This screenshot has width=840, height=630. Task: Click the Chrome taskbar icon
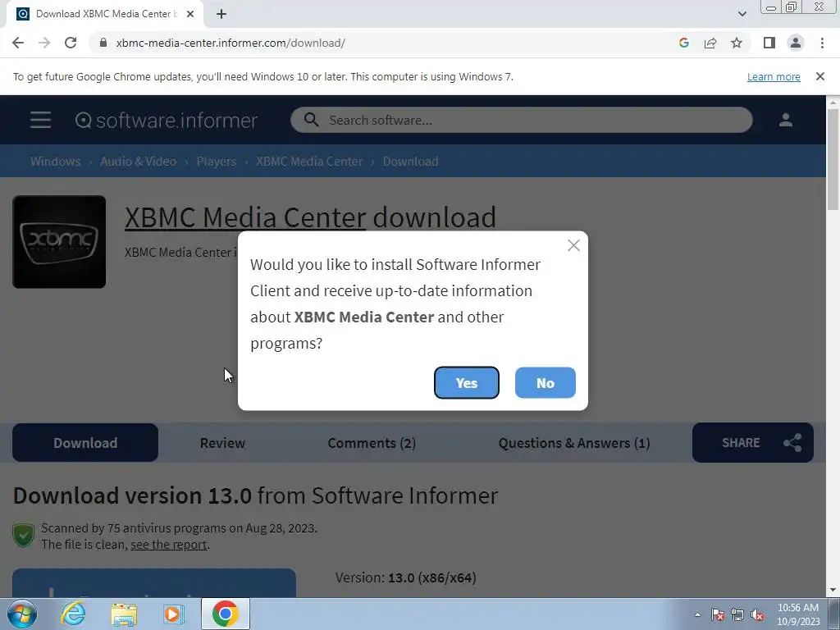coord(225,614)
